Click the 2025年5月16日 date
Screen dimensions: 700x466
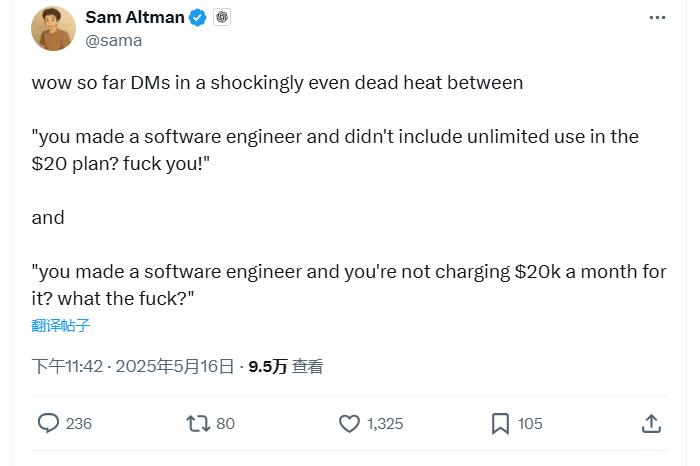click(x=175, y=366)
